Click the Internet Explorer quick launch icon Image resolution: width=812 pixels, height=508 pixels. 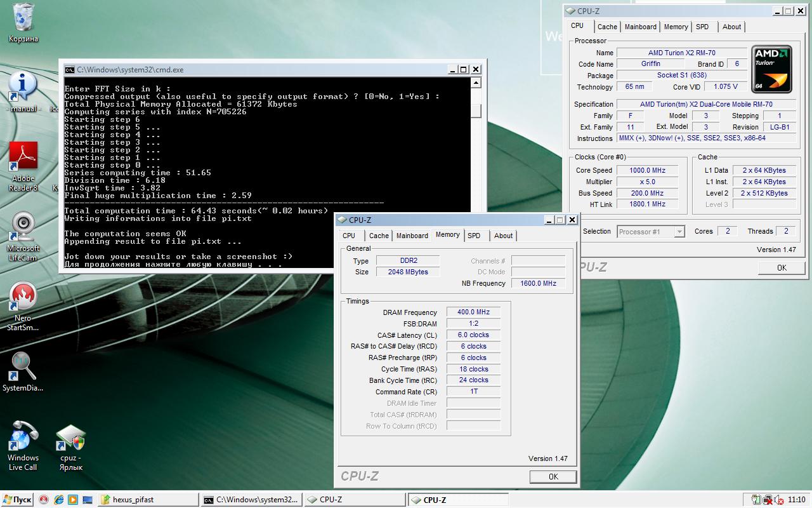point(58,500)
